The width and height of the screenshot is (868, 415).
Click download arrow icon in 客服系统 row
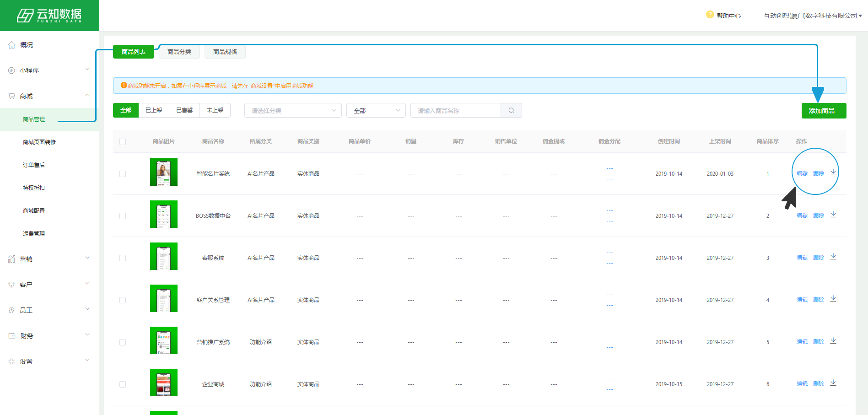[x=833, y=256]
